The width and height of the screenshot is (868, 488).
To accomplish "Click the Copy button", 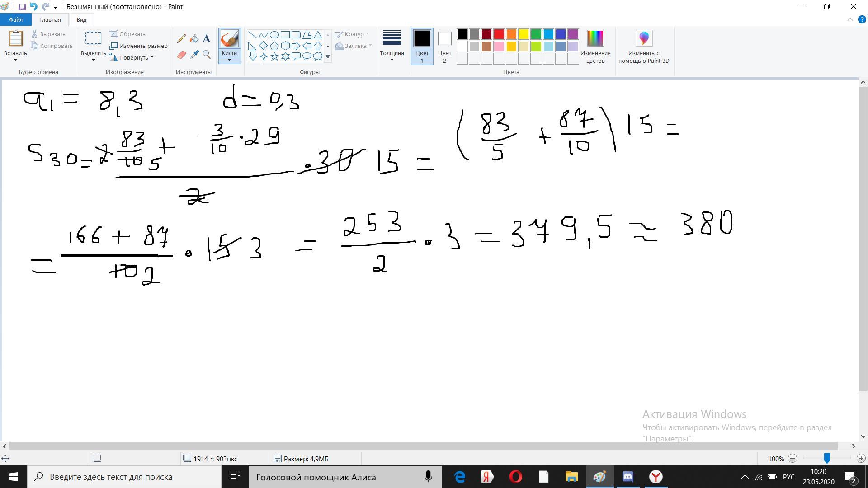I will (52, 46).
